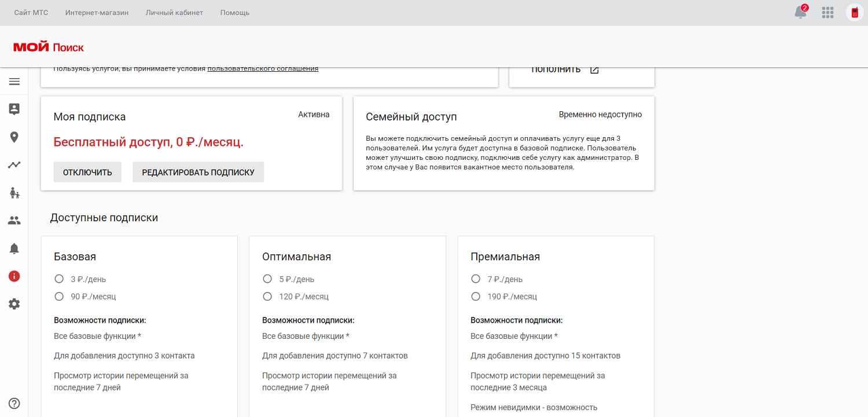Select Оптимальная 5 ₽/день option

267,279
